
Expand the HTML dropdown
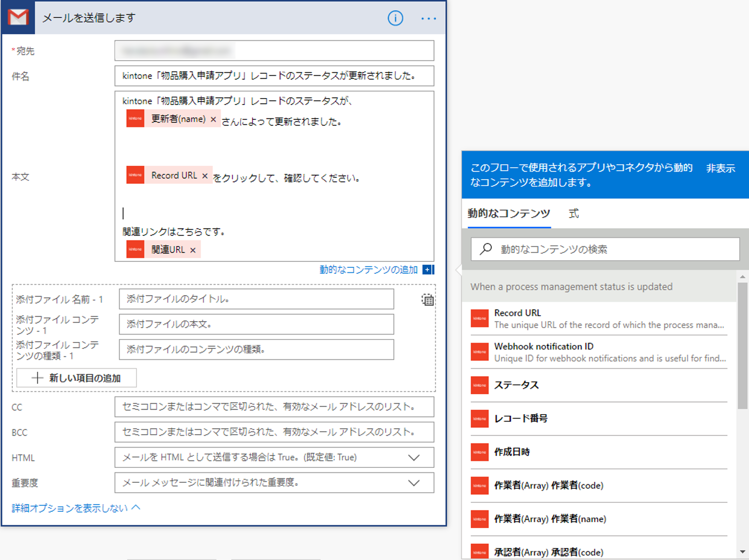click(414, 457)
